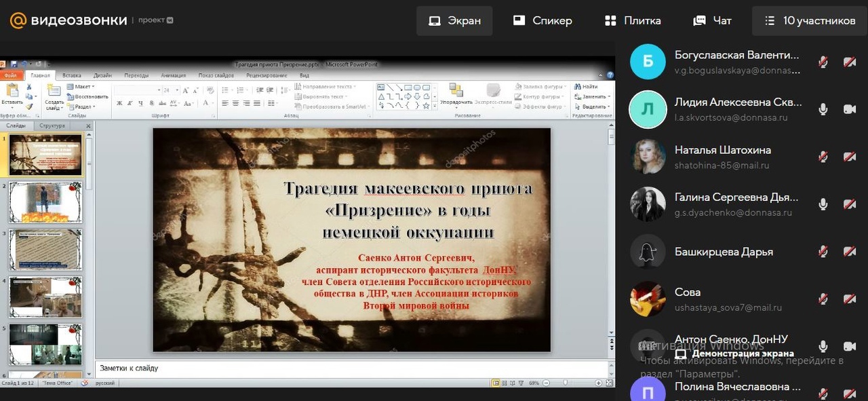The image size is (868, 401).
Task: Click the PowerPoint help question mark icon
Action: 610,75
